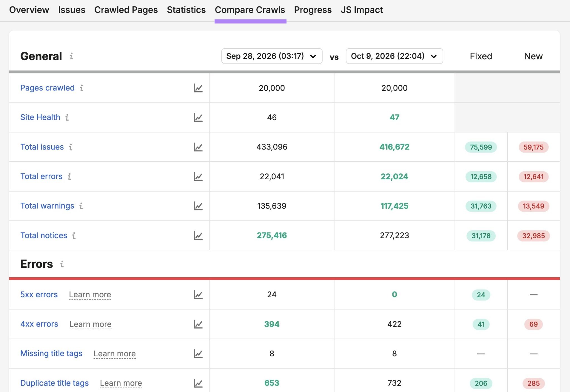Click info icon next to General heading
Screen dimensions: 570x392
72,56
